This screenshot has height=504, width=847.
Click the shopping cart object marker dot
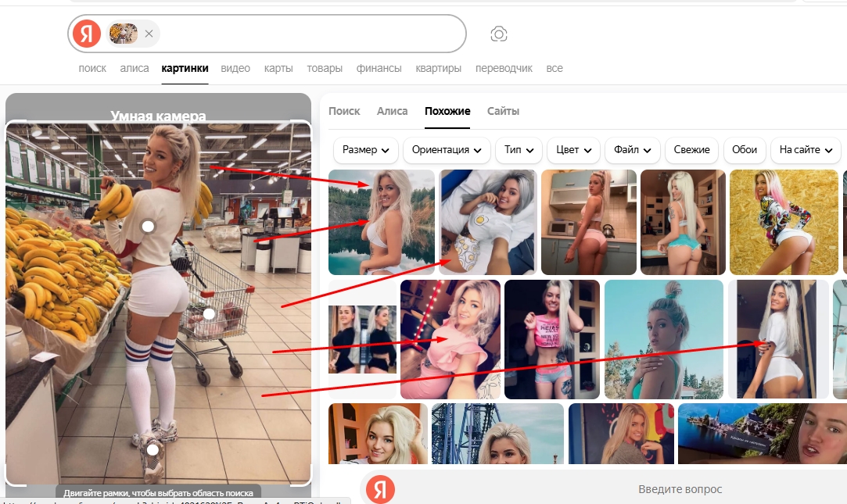point(209,313)
